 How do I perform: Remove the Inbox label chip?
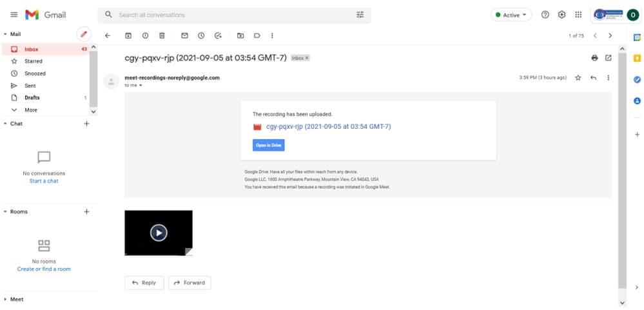click(x=307, y=58)
